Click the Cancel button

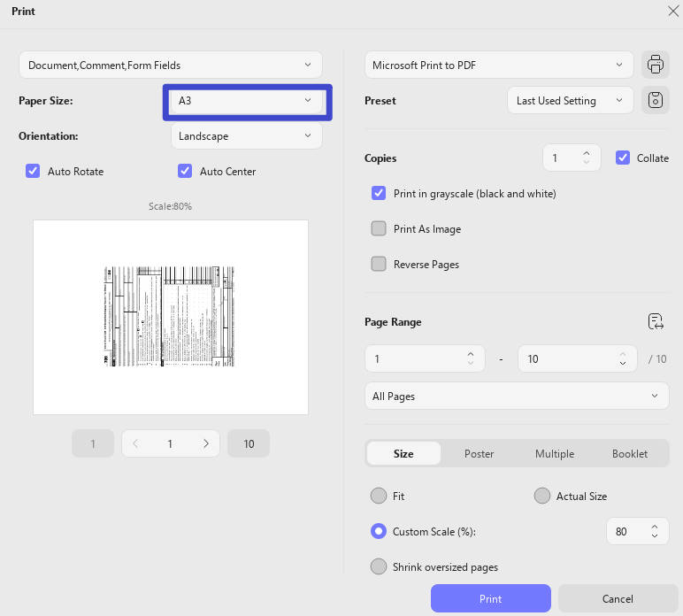pyautogui.click(x=618, y=598)
